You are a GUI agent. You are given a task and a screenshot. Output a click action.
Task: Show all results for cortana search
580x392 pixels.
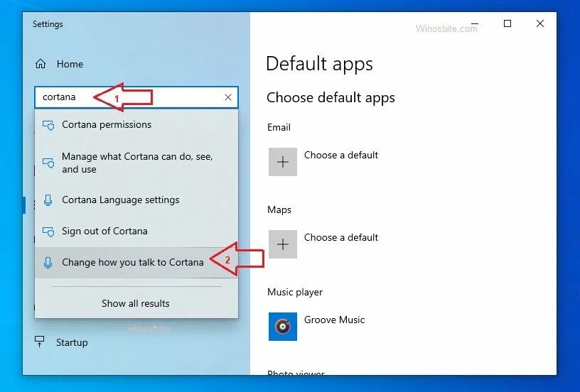(136, 303)
